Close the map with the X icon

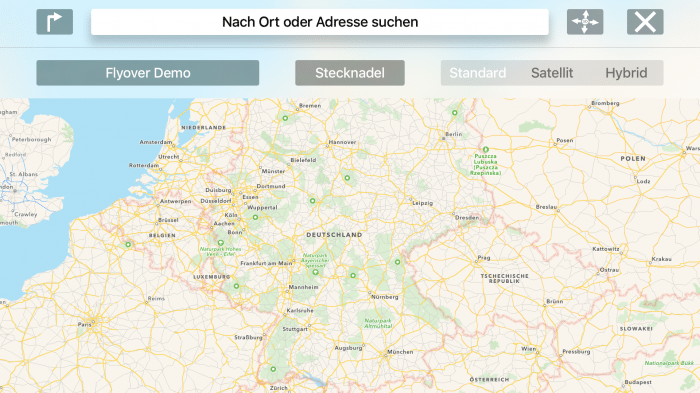[645, 22]
